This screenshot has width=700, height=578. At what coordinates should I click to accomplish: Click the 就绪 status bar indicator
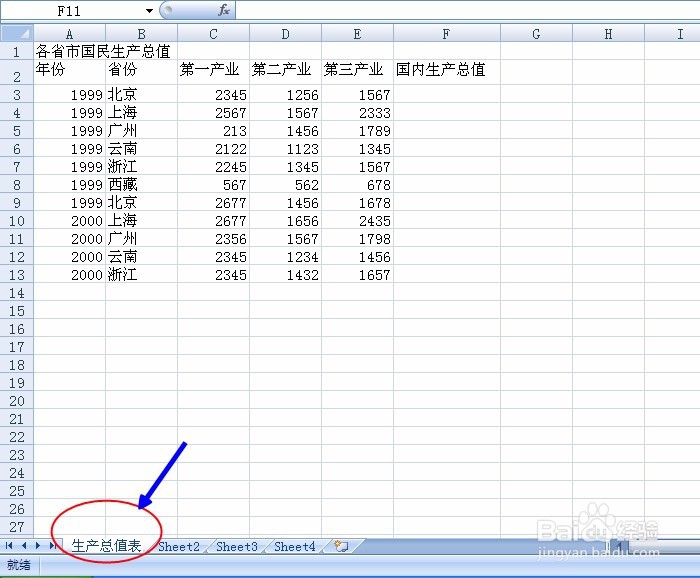coord(19,565)
